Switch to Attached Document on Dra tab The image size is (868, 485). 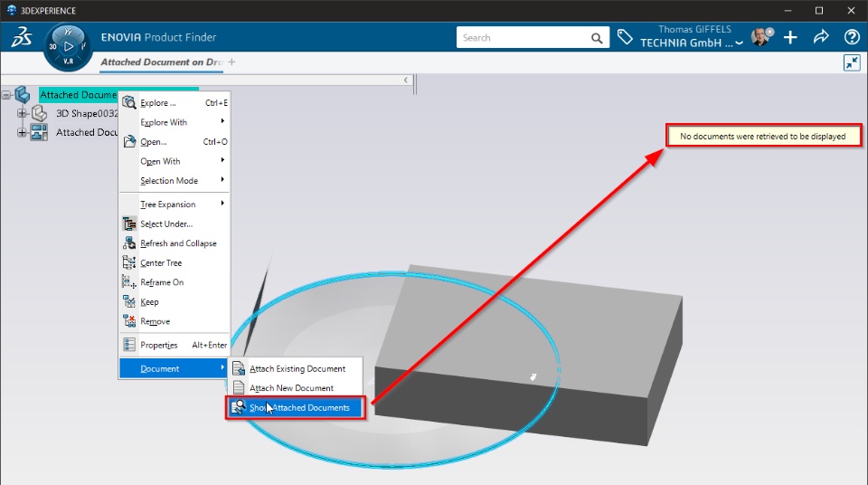161,62
